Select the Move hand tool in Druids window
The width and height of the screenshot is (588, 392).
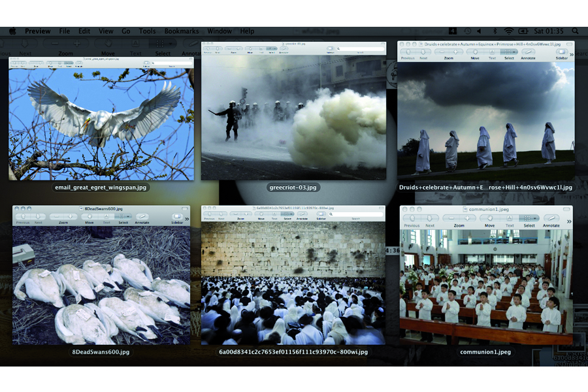tap(475, 52)
